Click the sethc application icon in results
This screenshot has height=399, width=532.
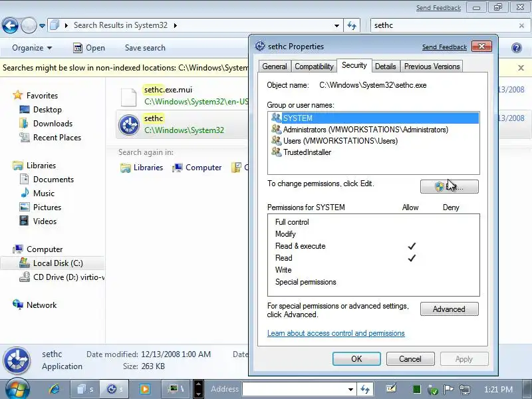point(129,124)
